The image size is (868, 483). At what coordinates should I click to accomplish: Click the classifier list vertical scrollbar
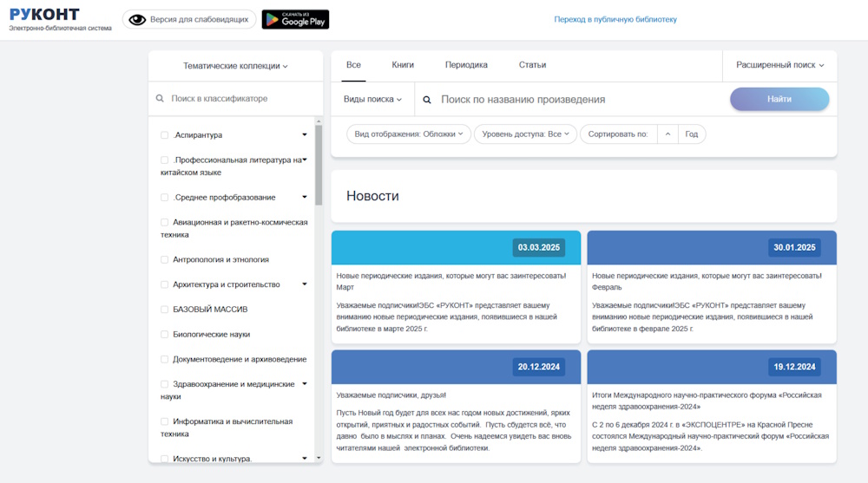pyautogui.click(x=319, y=165)
